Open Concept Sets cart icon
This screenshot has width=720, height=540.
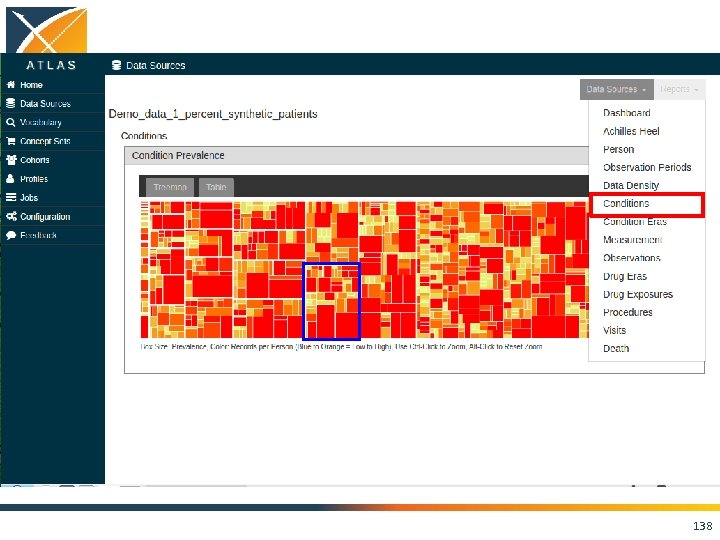point(11,141)
